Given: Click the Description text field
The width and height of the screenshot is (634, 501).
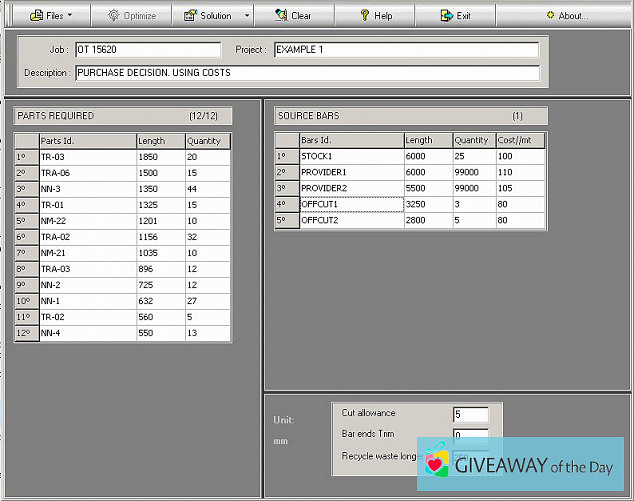Looking at the screenshot, I should pyautogui.click(x=307, y=73).
